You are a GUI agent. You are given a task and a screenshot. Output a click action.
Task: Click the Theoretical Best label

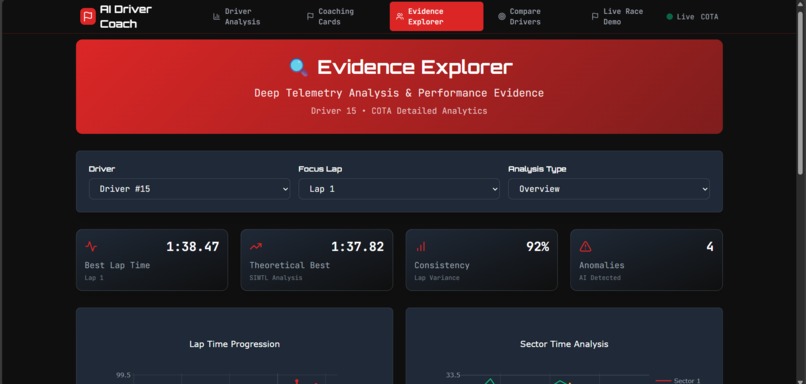coord(290,265)
